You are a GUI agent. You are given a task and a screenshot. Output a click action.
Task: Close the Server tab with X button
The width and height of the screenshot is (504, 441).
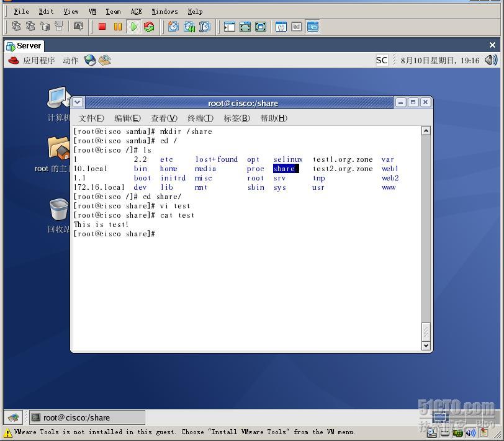(492, 45)
